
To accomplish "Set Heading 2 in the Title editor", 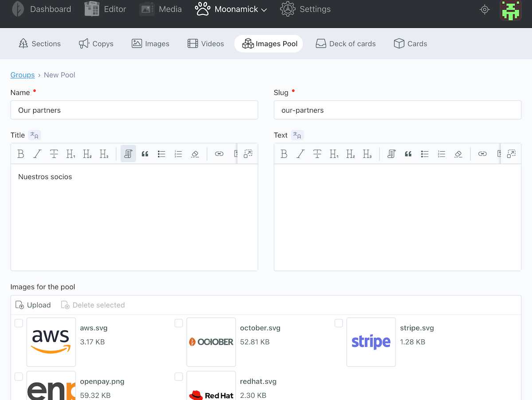I will [87, 154].
